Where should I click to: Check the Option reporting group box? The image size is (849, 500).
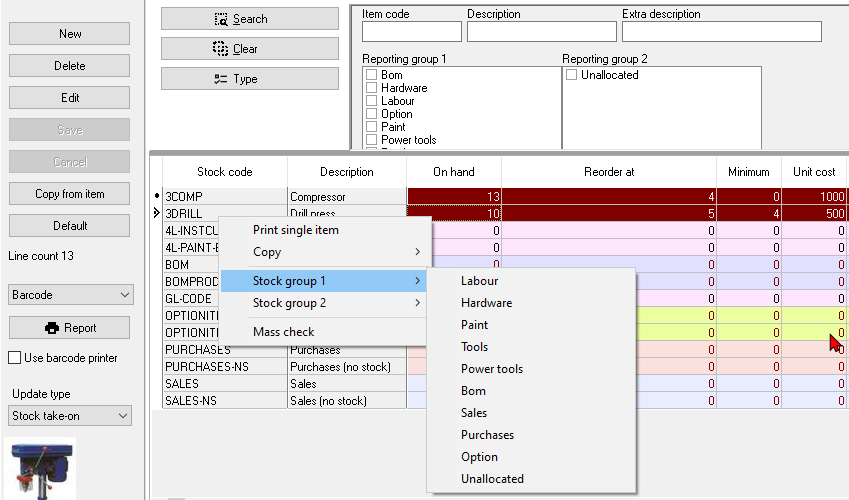pyautogui.click(x=371, y=114)
